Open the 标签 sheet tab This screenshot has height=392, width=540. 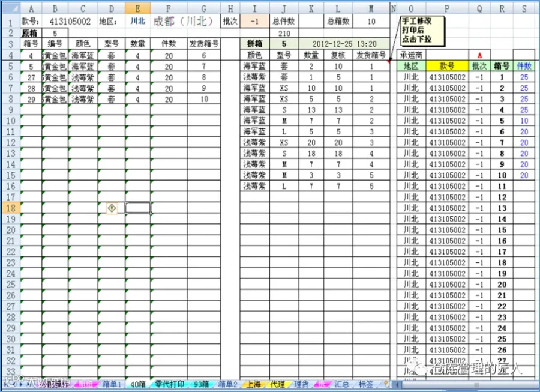365,384
